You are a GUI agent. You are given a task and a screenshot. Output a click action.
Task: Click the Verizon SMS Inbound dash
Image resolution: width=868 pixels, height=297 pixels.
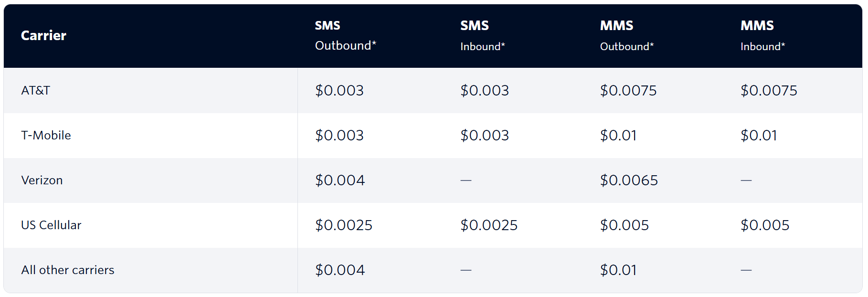[x=466, y=180]
